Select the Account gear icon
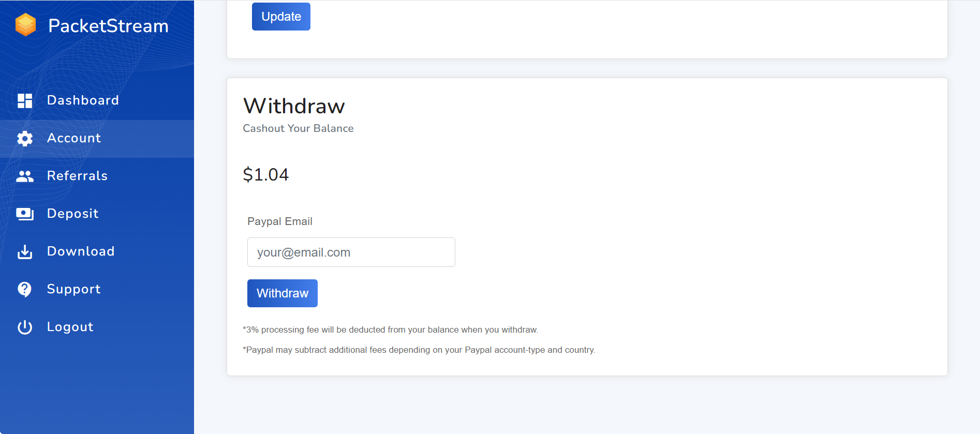This screenshot has height=434, width=980. point(24,138)
